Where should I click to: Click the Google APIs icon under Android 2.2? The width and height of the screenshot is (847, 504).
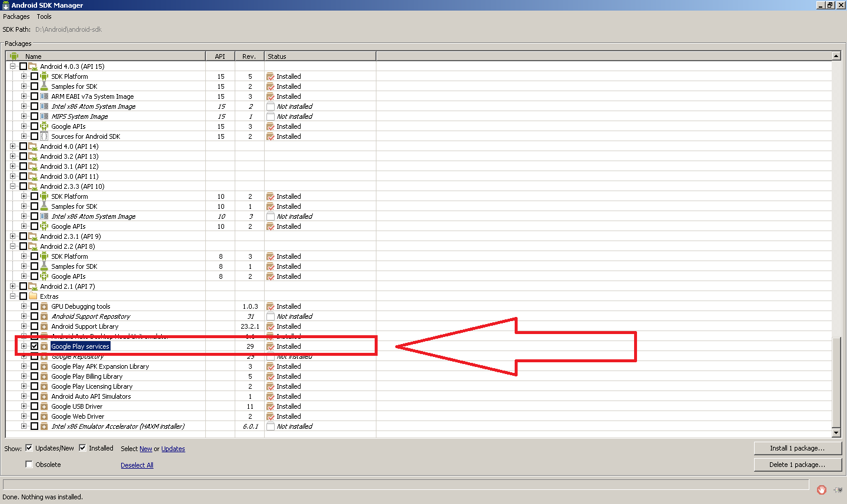point(44,276)
